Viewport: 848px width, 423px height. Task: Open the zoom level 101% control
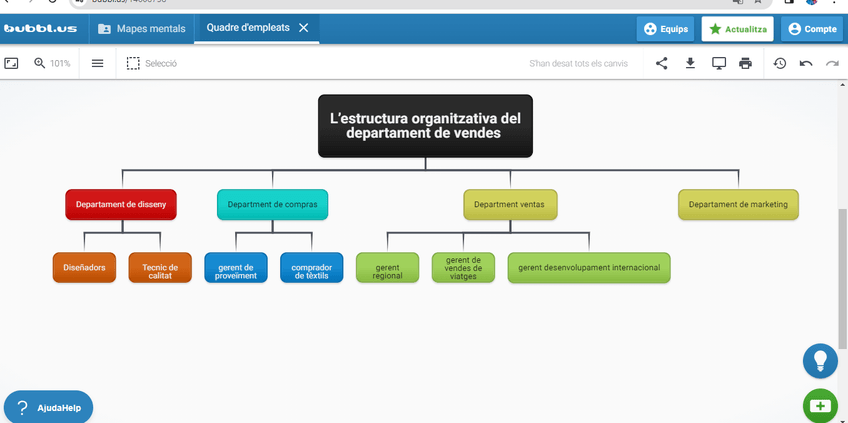pyautogui.click(x=53, y=63)
